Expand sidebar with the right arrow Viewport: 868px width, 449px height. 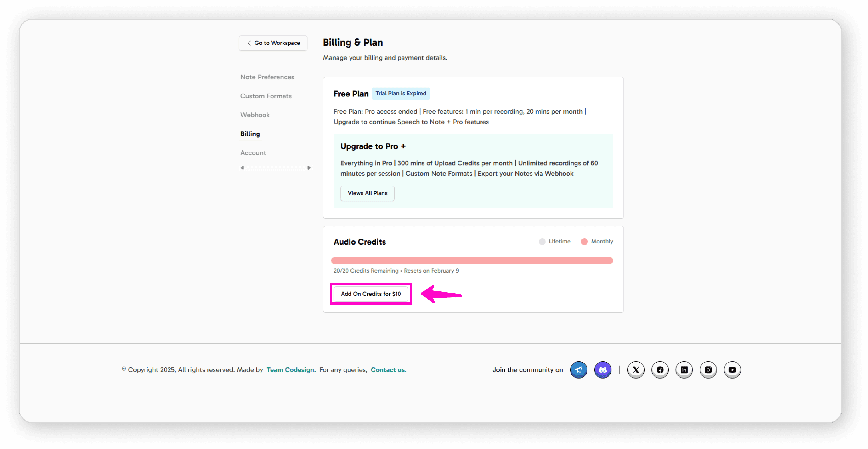[x=309, y=168]
